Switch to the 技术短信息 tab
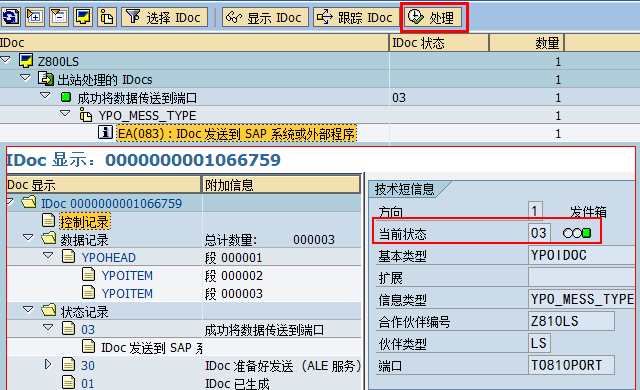Image resolution: width=640 pixels, height=390 pixels. pyautogui.click(x=405, y=189)
